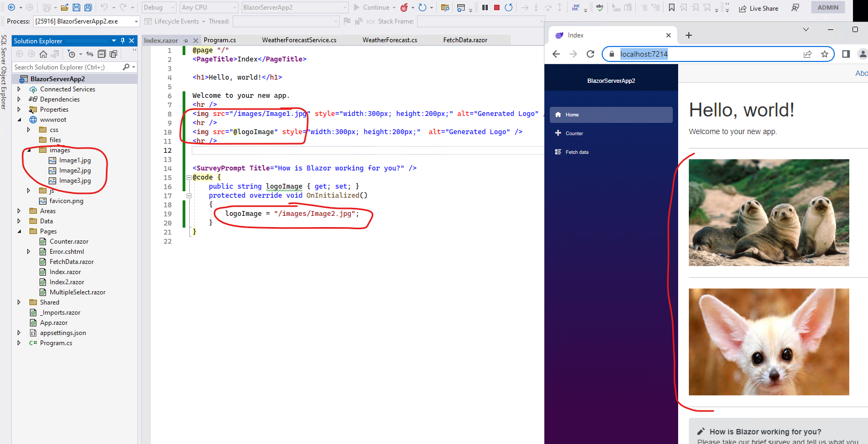Click the ADMIN badge
This screenshot has height=444, width=868.
click(x=828, y=7)
